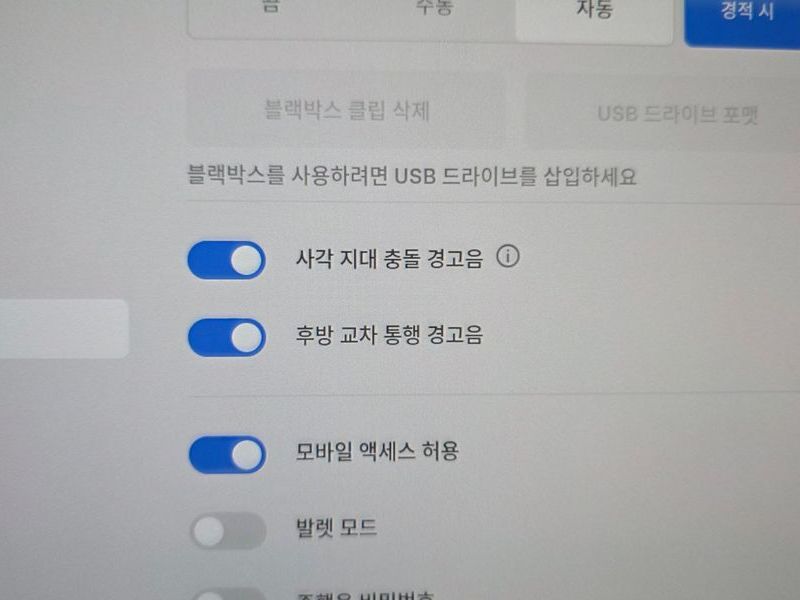Select the highlighted item in left sidebar

tap(64, 329)
